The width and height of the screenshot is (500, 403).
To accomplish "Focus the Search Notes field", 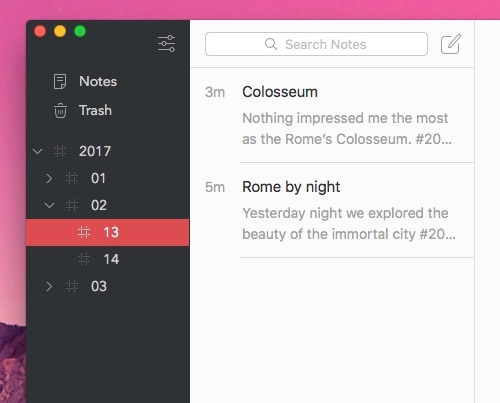I will (x=316, y=44).
